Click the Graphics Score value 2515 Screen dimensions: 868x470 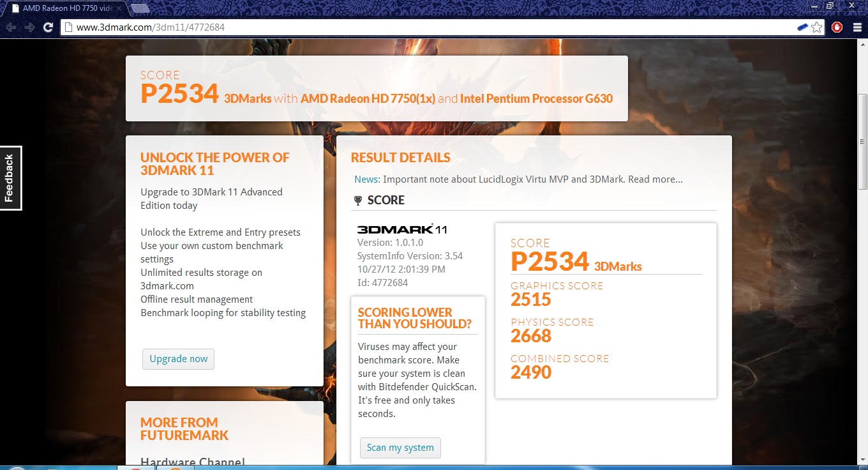[x=531, y=299]
